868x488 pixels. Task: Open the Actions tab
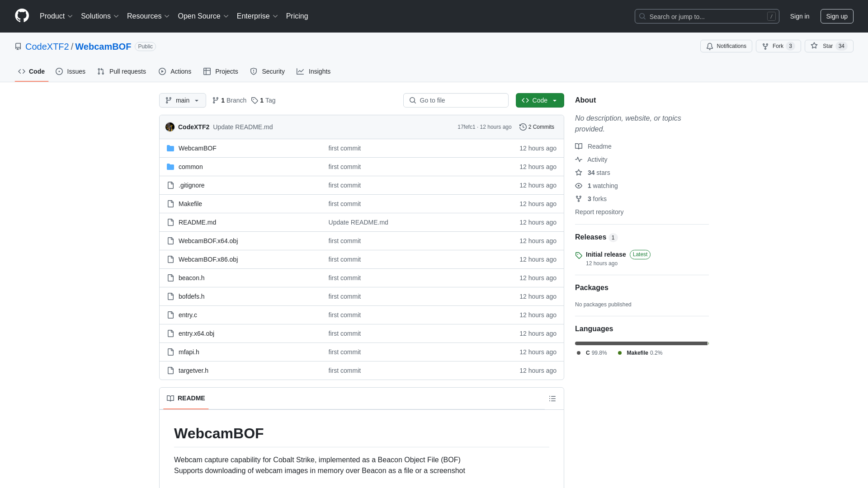(x=175, y=71)
